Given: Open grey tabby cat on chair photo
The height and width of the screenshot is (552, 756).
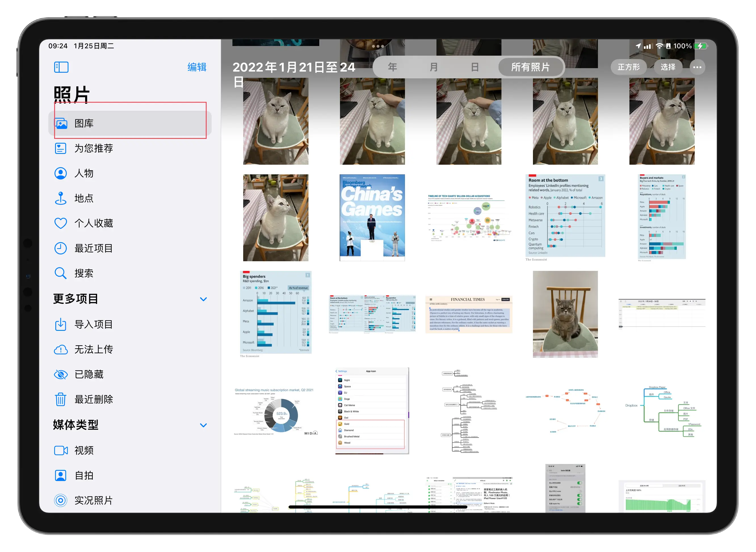Looking at the screenshot, I should (565, 314).
